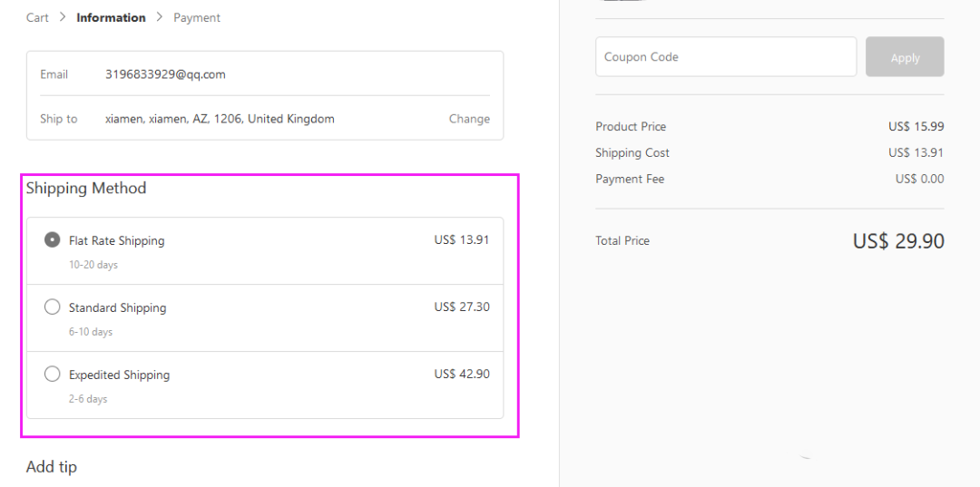The image size is (980, 487).
Task: Pick the Expedited Shipping radio button
Action: click(x=53, y=375)
